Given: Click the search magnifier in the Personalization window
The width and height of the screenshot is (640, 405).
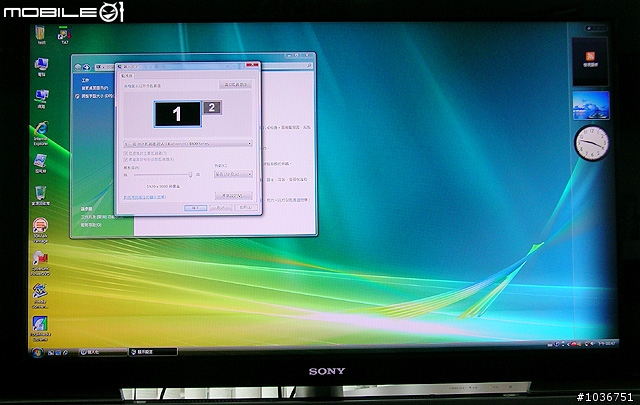Looking at the screenshot, I should 309,66.
